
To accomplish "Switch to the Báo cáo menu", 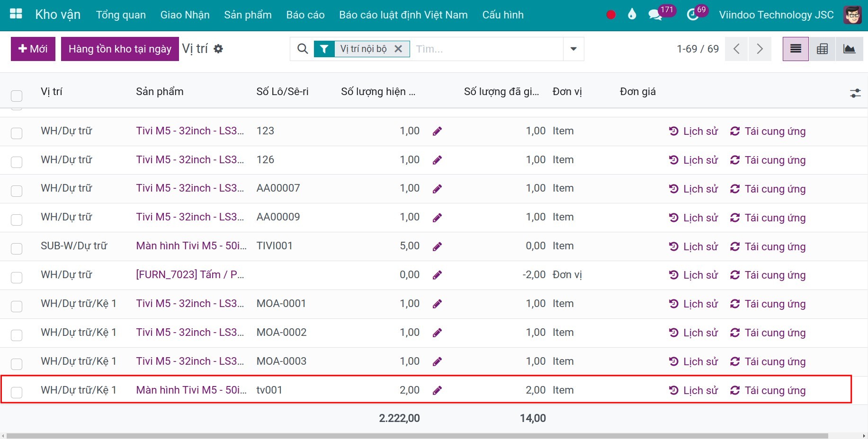I will [x=305, y=15].
